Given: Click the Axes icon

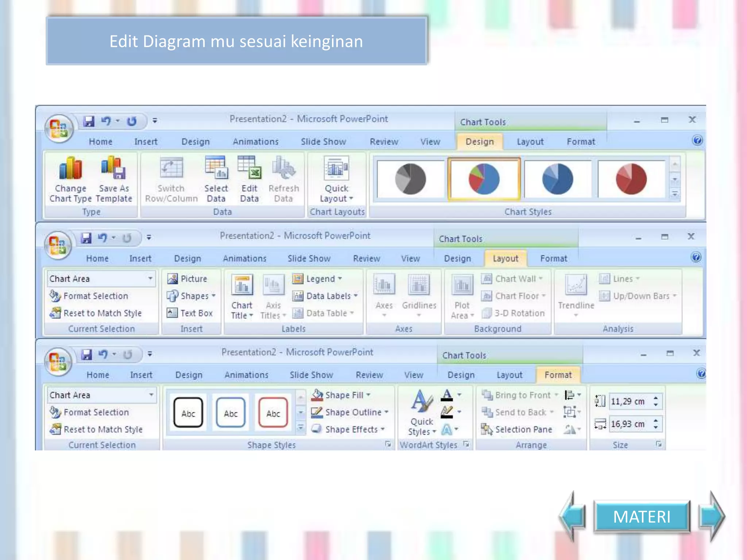Looking at the screenshot, I should (x=384, y=296).
